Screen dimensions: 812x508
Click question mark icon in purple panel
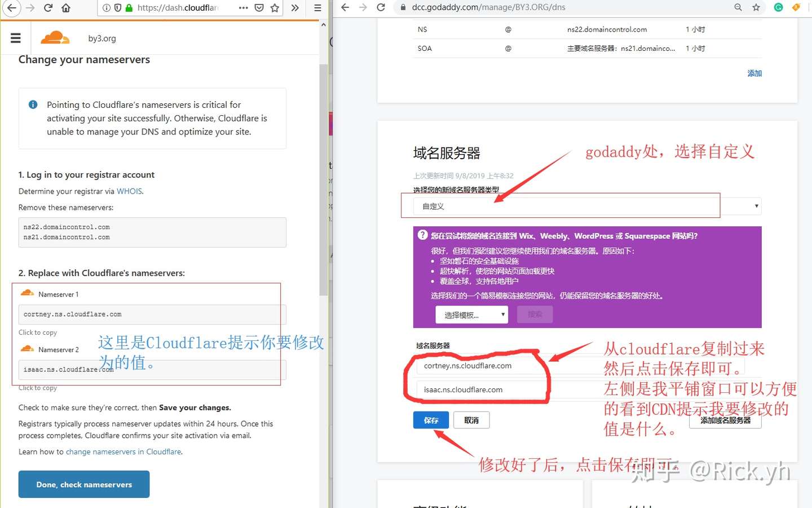pos(422,235)
